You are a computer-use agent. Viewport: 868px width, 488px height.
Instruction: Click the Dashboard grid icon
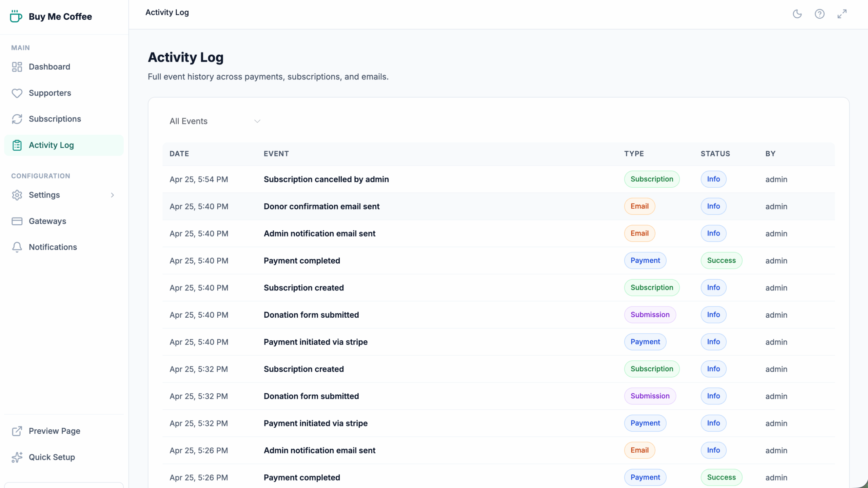(x=17, y=67)
